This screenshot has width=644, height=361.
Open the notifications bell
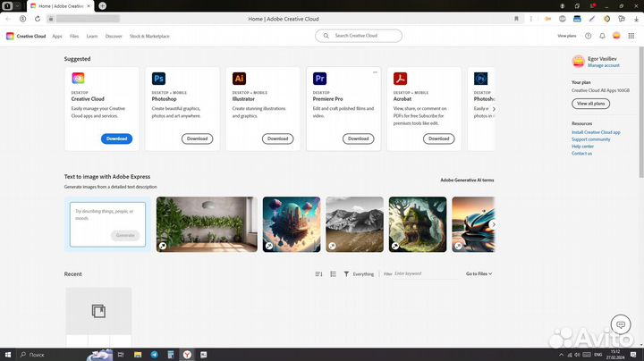tap(602, 36)
